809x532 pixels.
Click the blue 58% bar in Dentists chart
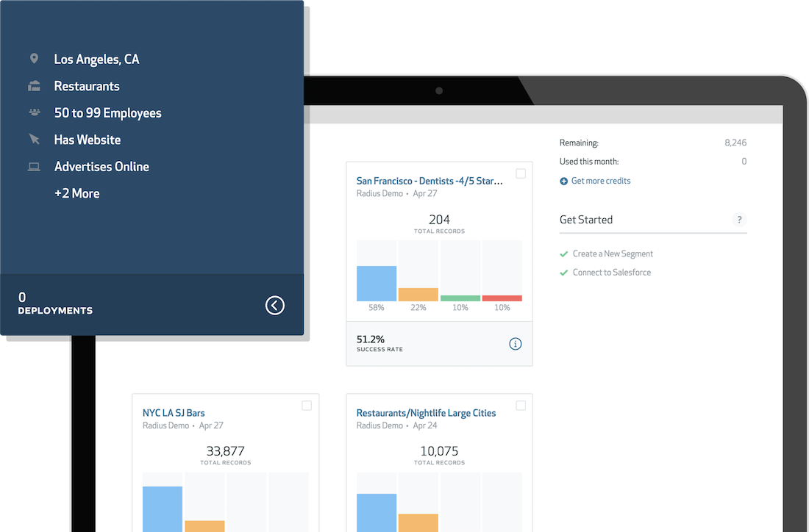point(377,284)
